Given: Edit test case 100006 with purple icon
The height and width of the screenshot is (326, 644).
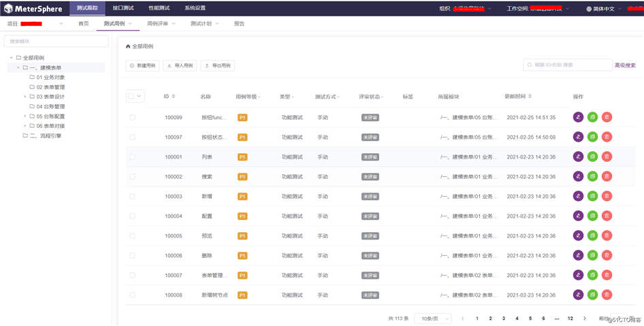Looking at the screenshot, I should 578,255.
